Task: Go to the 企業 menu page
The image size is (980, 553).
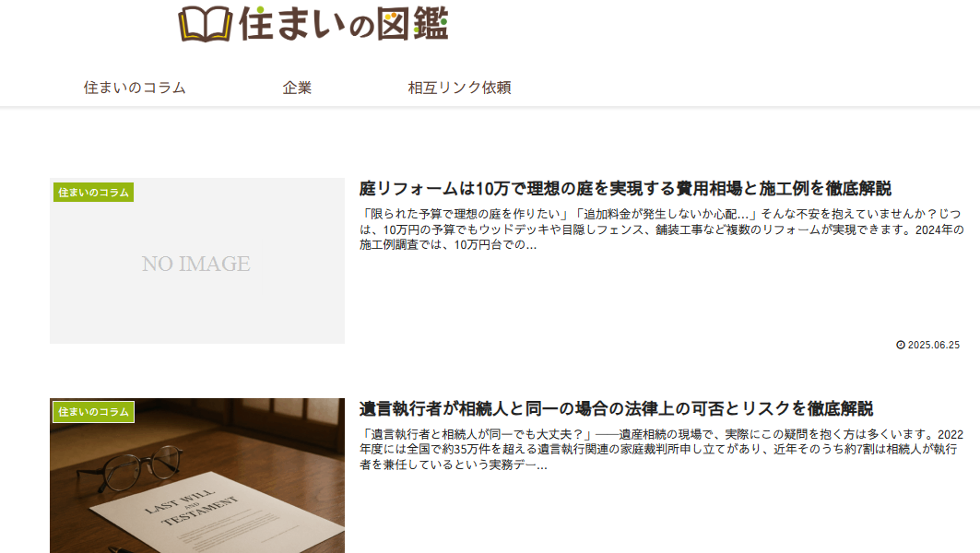Action: pos(297,88)
